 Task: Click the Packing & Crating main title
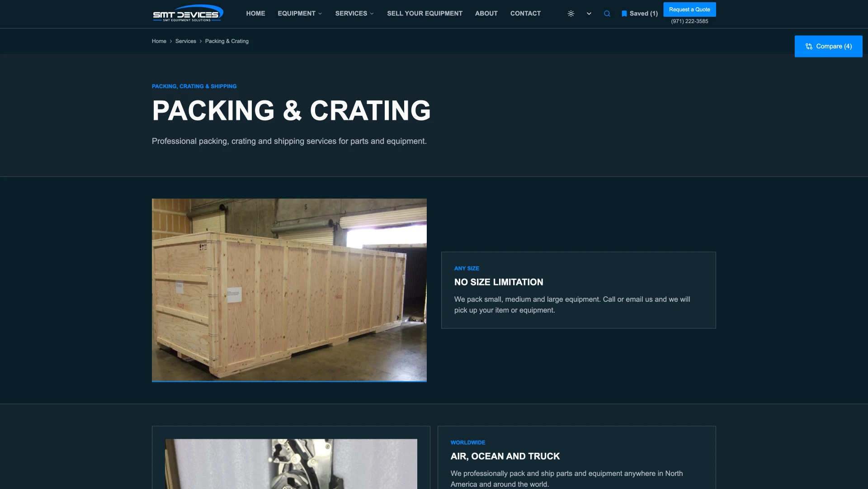tap(291, 110)
